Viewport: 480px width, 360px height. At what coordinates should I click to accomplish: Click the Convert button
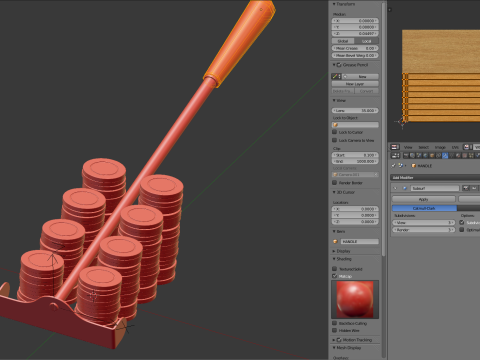coord(367,91)
